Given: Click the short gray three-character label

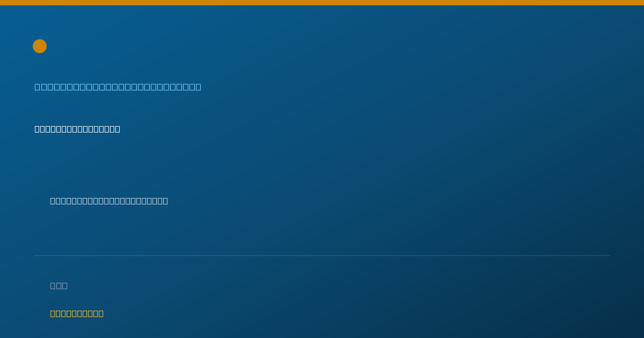Looking at the screenshot, I should coord(59,285).
